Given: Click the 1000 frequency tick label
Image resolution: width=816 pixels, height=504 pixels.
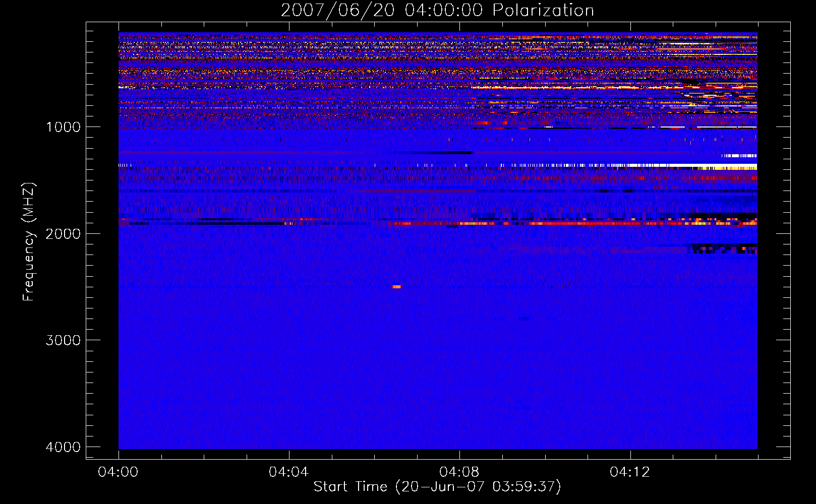Looking at the screenshot, I should pyautogui.click(x=63, y=127).
